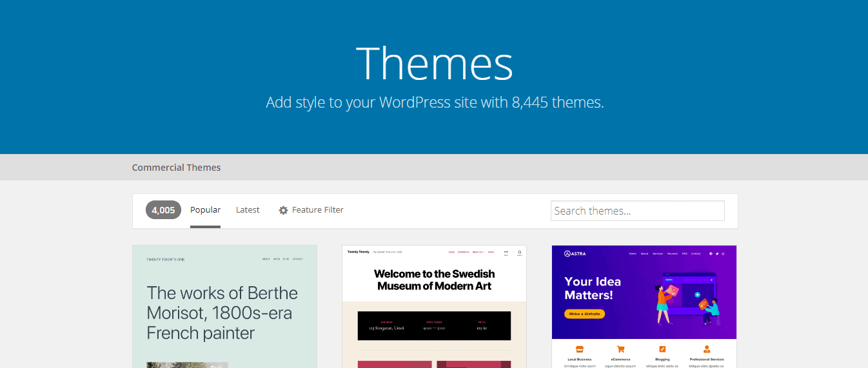Open the Feature Filter gear option
This screenshot has height=368, width=868.
pos(311,210)
